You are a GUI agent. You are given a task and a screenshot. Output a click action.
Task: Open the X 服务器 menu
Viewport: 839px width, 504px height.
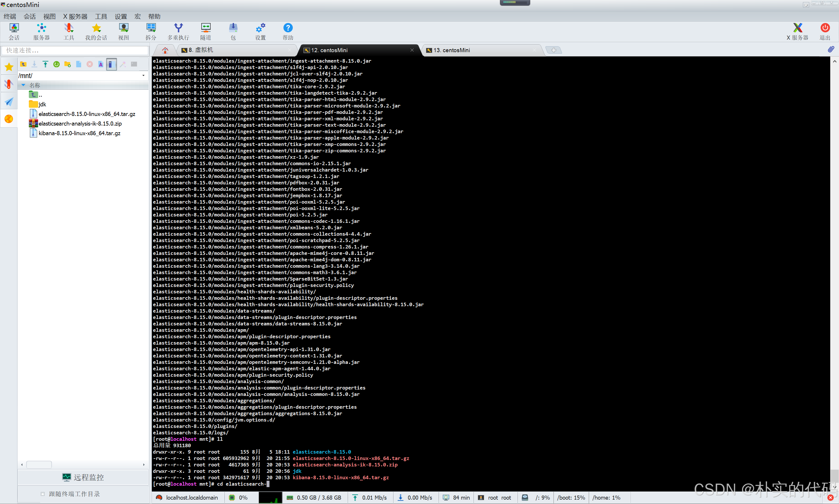pyautogui.click(x=75, y=16)
